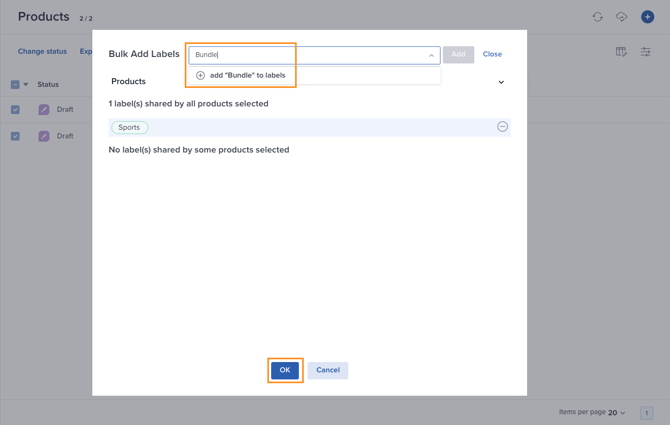Screen dimensions: 670x425
Task: Collapse the label combo box arrow
Action: pos(431,55)
